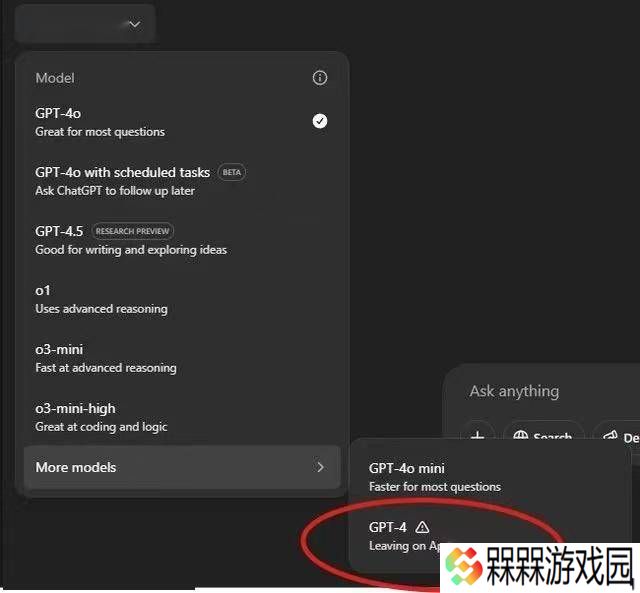Open the model selector chevron dropdown
Screen dimensions: 640x593
(x=134, y=24)
